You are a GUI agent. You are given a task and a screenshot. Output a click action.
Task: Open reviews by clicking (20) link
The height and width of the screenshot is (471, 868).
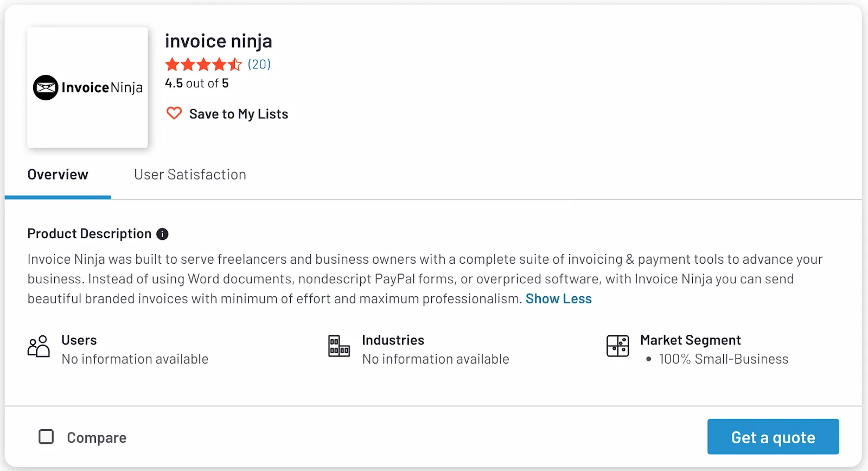[x=258, y=64]
